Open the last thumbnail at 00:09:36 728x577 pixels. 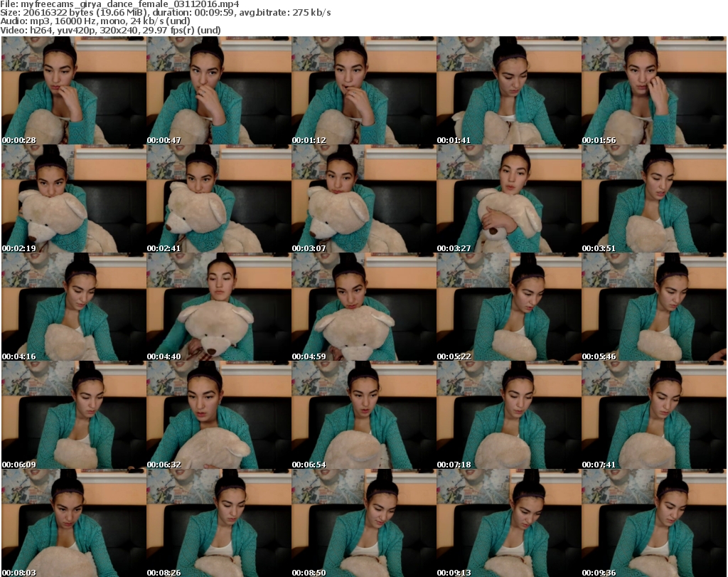coord(654,523)
